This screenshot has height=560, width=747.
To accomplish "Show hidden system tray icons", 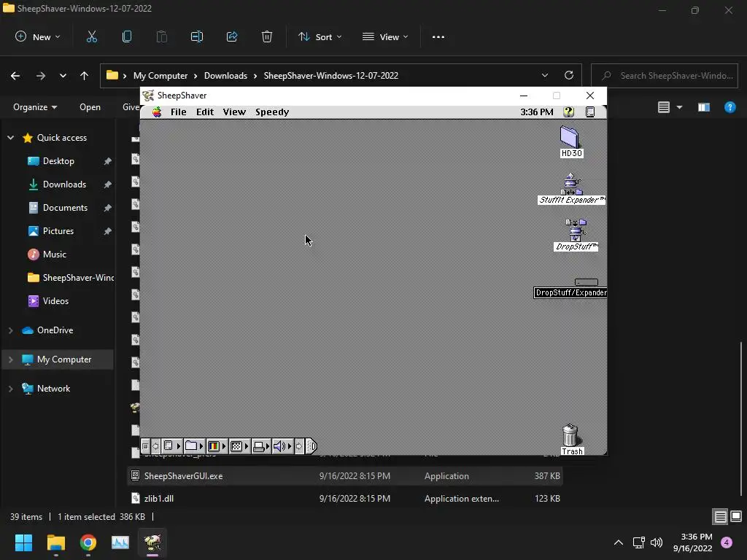I will (x=619, y=542).
